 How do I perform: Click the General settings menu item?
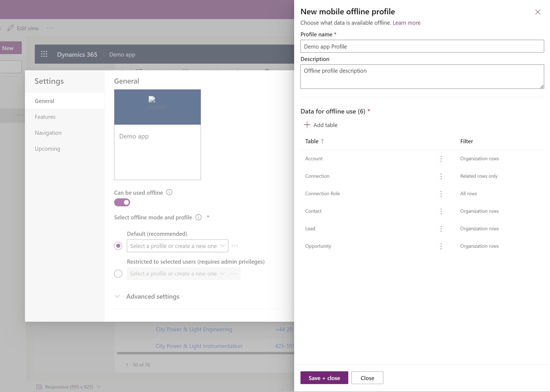click(x=44, y=101)
